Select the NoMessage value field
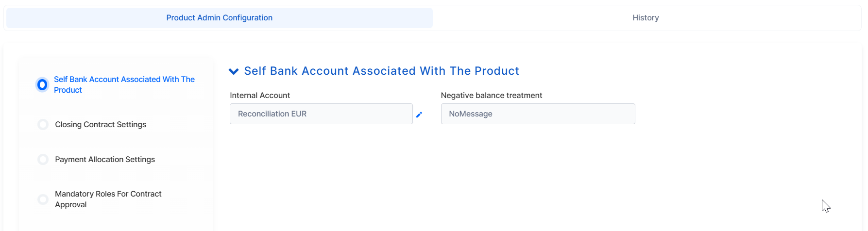This screenshot has height=231, width=868. (x=538, y=114)
